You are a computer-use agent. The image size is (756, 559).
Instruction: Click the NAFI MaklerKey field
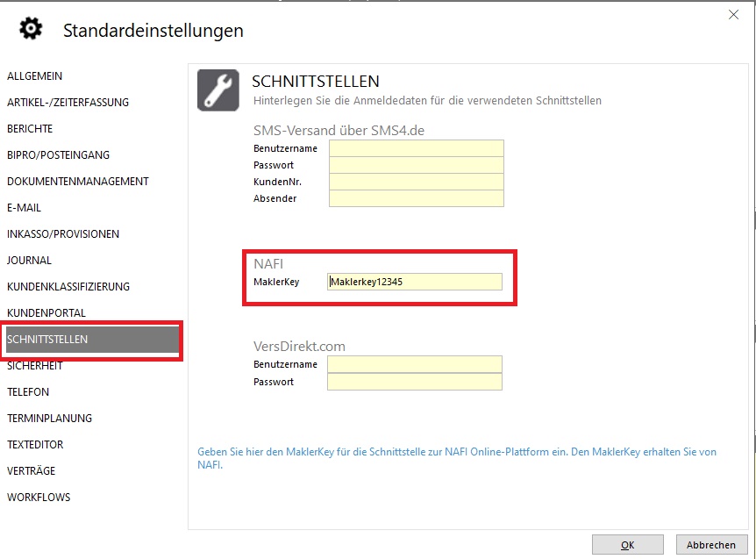point(415,282)
